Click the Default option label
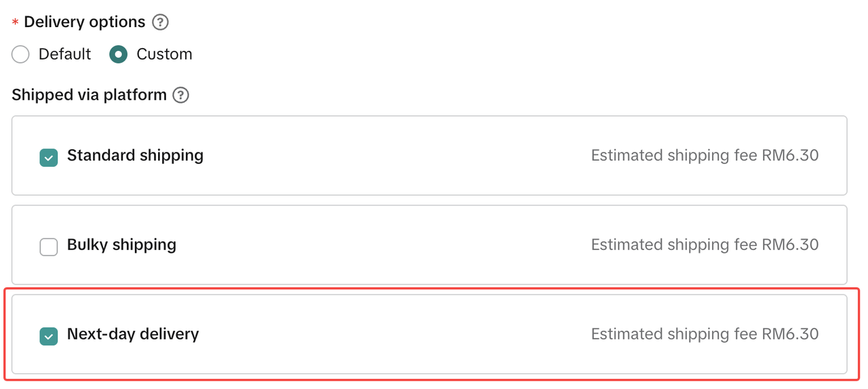This screenshot has width=868, height=389. [x=64, y=54]
